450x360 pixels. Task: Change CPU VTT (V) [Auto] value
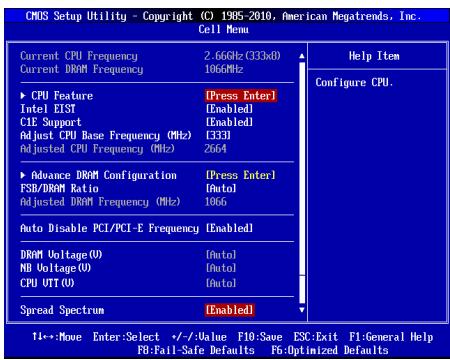coord(221,283)
